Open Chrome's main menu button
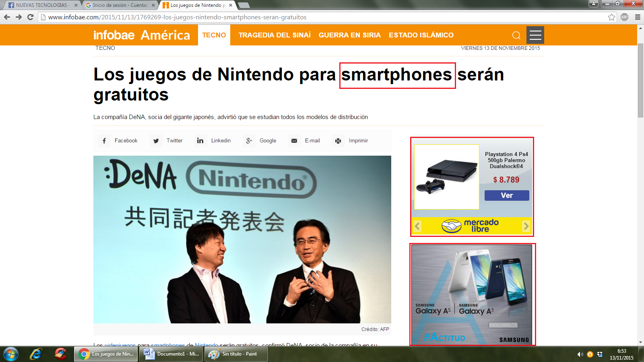 638,17
